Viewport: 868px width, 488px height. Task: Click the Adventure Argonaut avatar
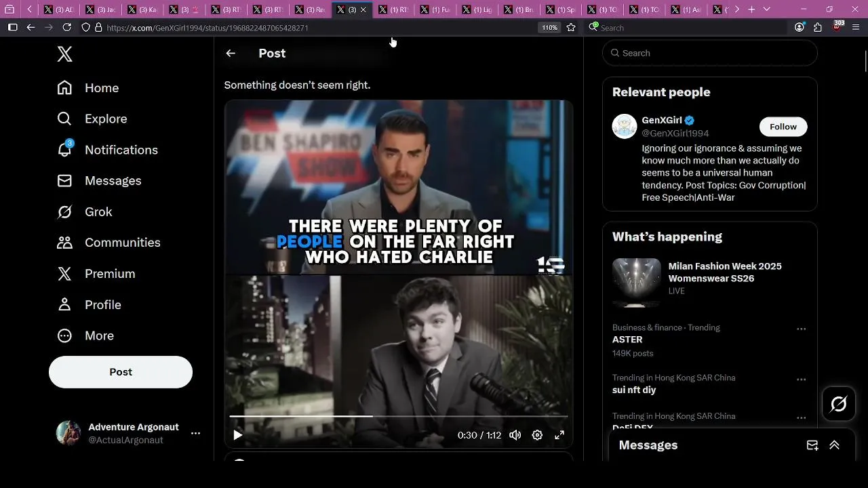pyautogui.click(x=68, y=433)
